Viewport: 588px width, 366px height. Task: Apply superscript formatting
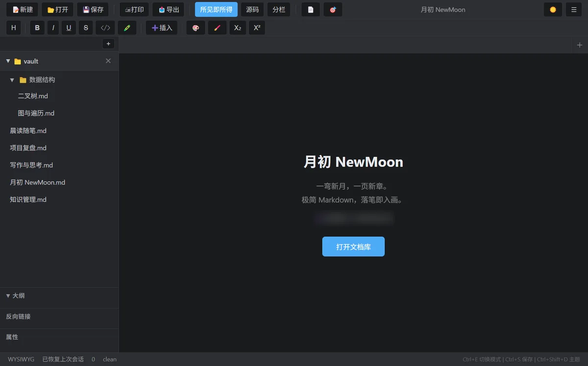pyautogui.click(x=257, y=28)
